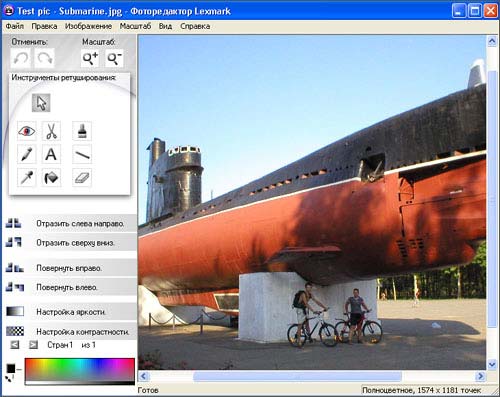Select the paint bucket fill tool
500x397 pixels.
coord(51,177)
